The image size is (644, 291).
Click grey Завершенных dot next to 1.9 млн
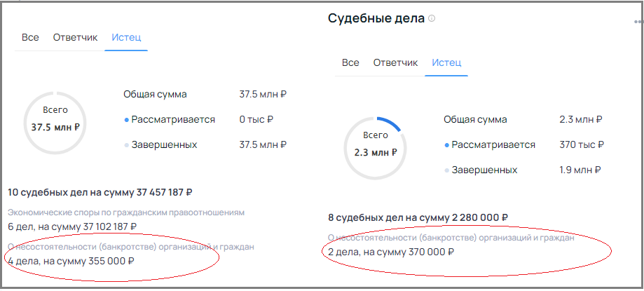[x=447, y=170]
